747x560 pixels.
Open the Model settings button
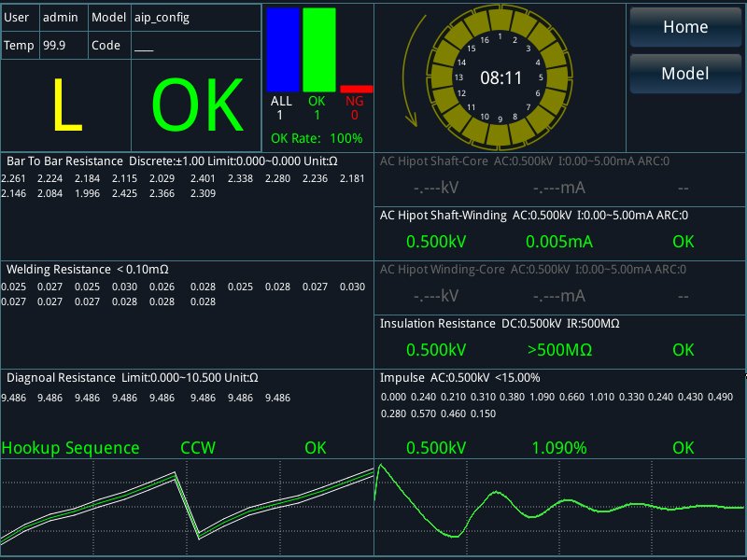pyautogui.click(x=685, y=74)
